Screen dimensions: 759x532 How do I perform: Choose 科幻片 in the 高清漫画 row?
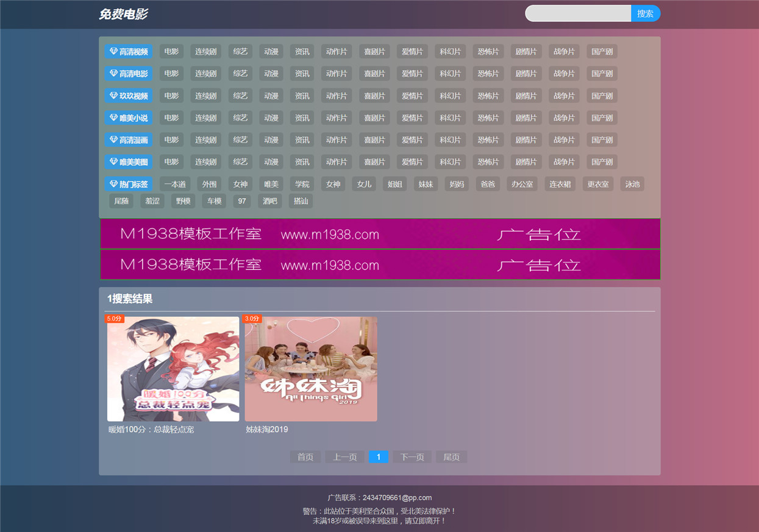click(x=451, y=140)
